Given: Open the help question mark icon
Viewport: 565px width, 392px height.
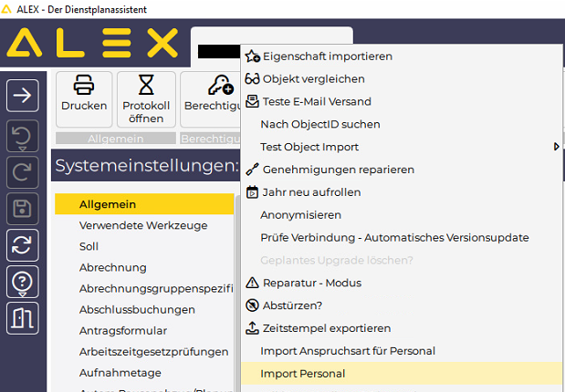Looking at the screenshot, I should (x=23, y=282).
